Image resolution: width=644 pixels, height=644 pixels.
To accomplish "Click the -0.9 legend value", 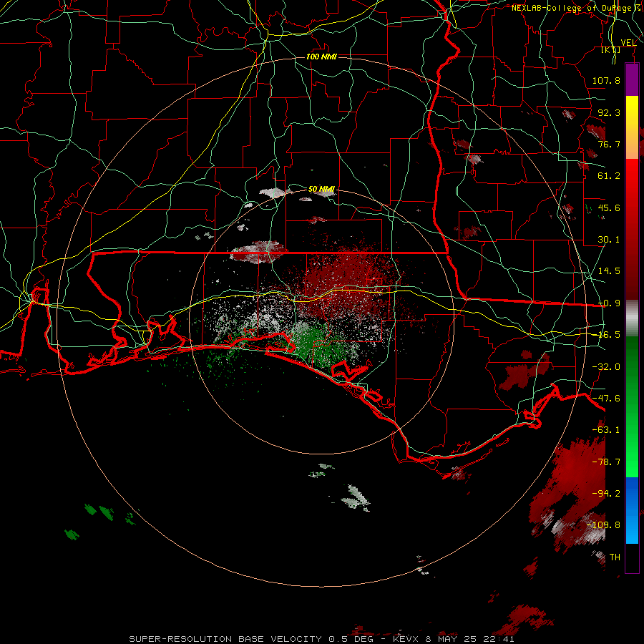I will coord(609,303).
